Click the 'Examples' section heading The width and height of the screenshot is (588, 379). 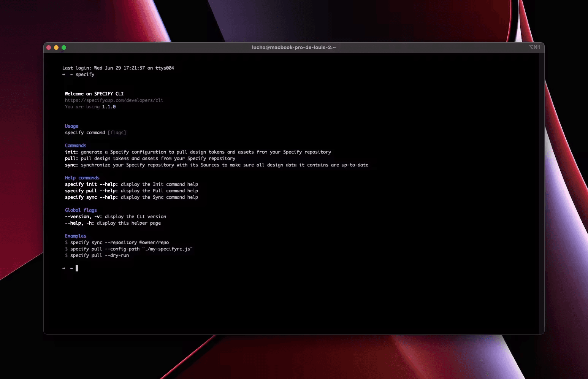[x=76, y=236]
